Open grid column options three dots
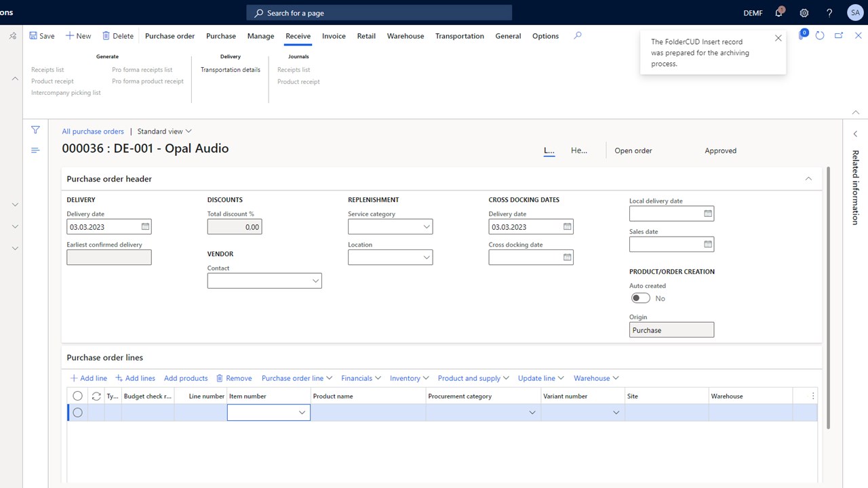Screen dimensions: 868x488 [x=813, y=396]
